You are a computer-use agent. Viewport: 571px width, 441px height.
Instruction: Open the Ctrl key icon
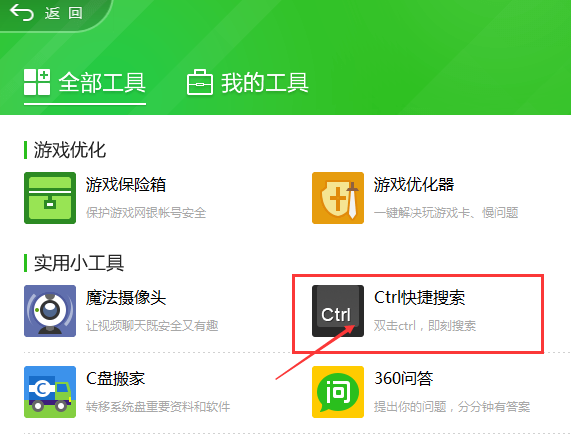pyautogui.click(x=338, y=311)
